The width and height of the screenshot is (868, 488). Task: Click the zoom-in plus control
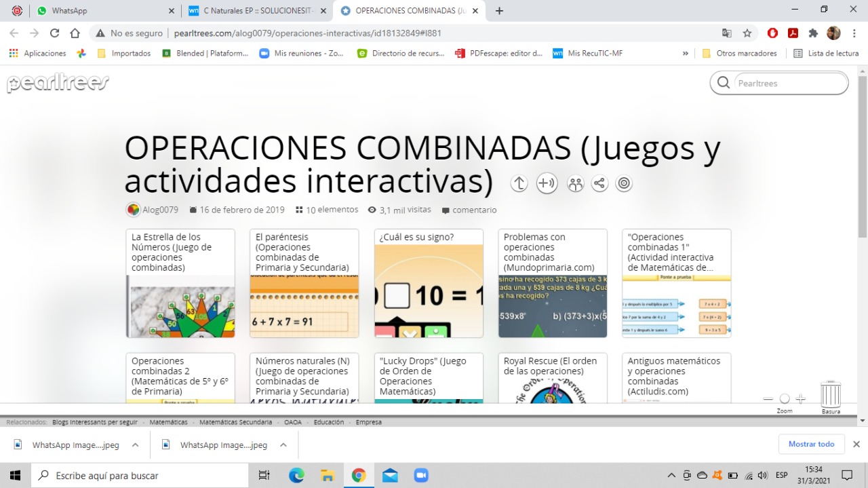801,399
